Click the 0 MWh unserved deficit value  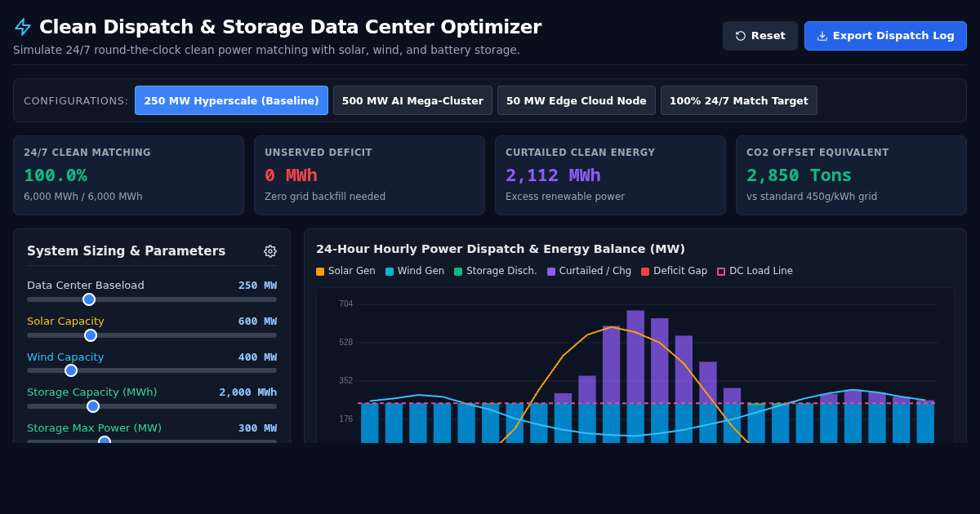(x=291, y=175)
